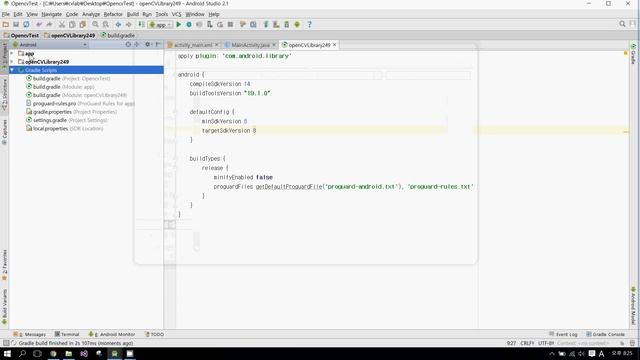640x360 pixels.
Task: Click the taskbar search icon
Action: [22, 353]
